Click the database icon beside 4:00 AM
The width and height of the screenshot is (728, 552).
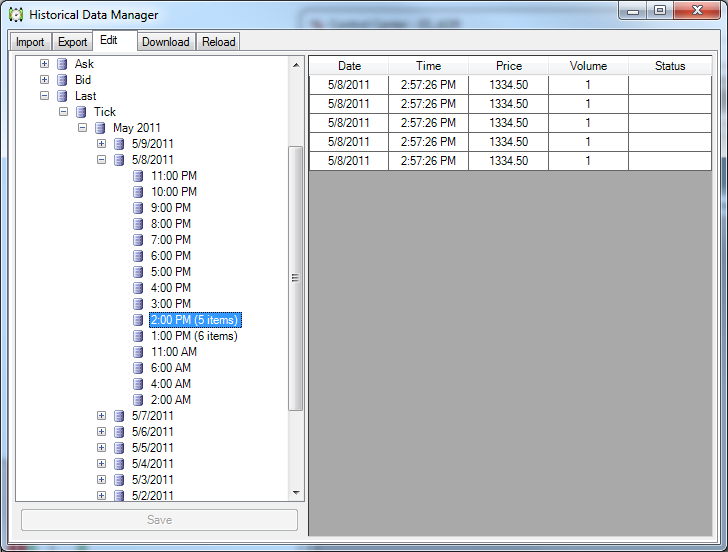click(x=138, y=384)
